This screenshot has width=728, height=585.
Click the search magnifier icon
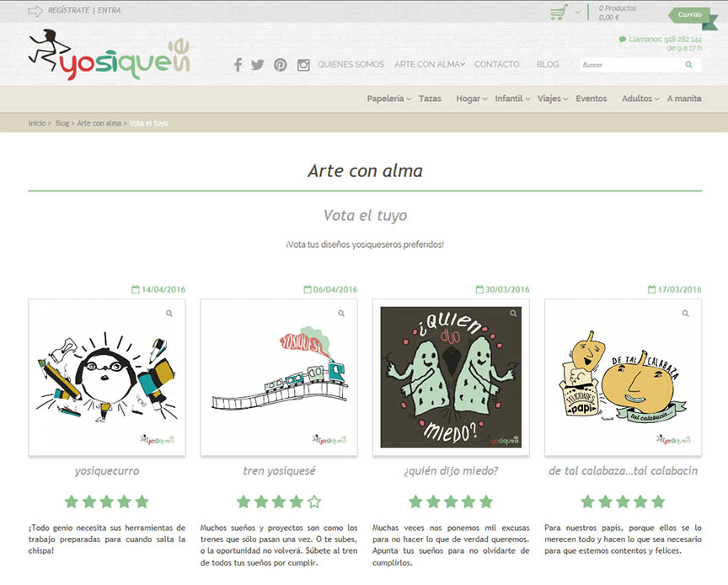pos(688,64)
